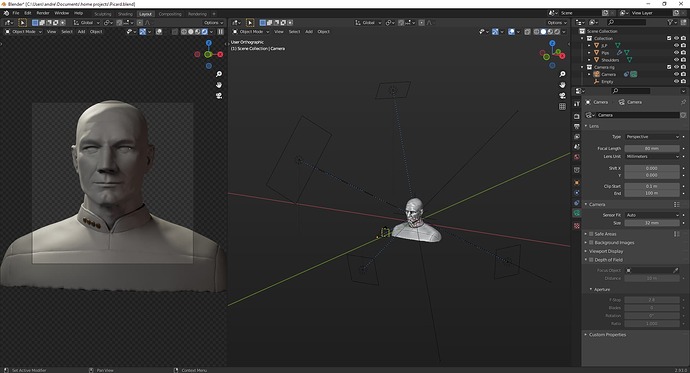690x373 pixels.
Task: Open the lens Type Perspective dropdown
Action: [x=652, y=137]
